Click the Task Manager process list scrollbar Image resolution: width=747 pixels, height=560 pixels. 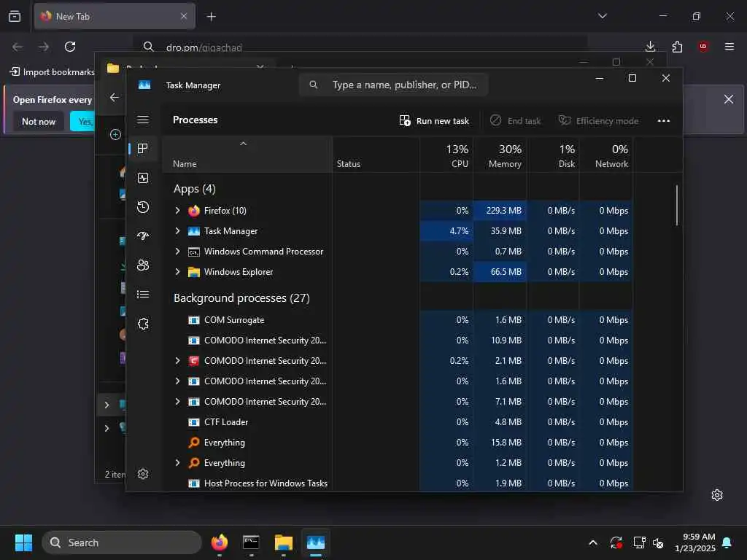pyautogui.click(x=676, y=205)
